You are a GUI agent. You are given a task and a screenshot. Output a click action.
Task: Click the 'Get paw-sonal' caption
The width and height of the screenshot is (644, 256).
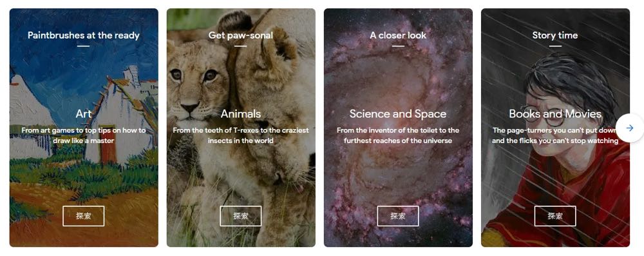(241, 35)
